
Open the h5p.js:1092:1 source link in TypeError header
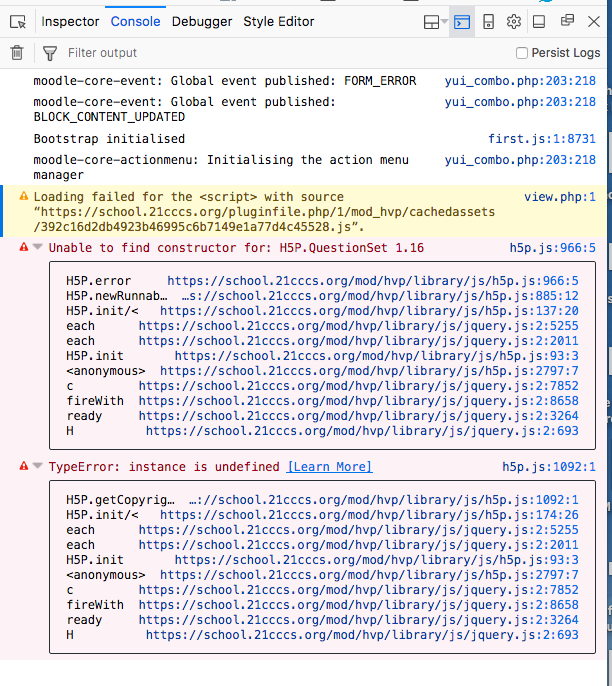(549, 467)
